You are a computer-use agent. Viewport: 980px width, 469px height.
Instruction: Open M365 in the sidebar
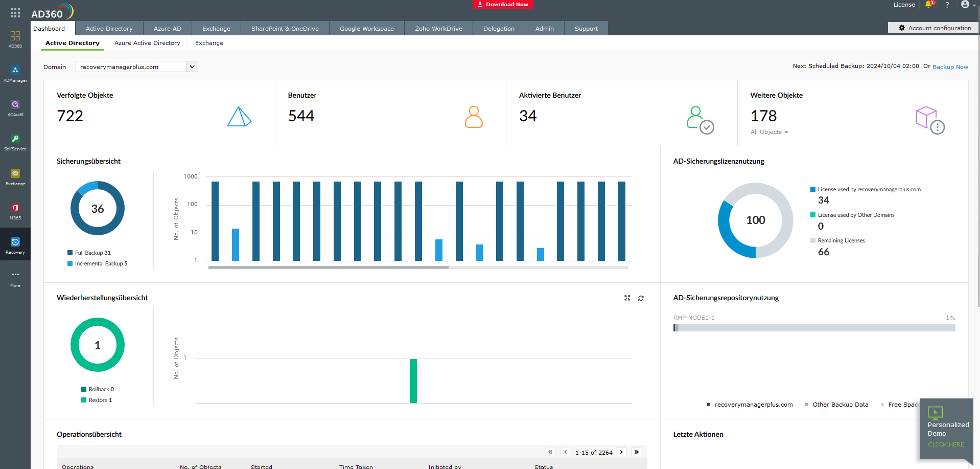point(15,211)
